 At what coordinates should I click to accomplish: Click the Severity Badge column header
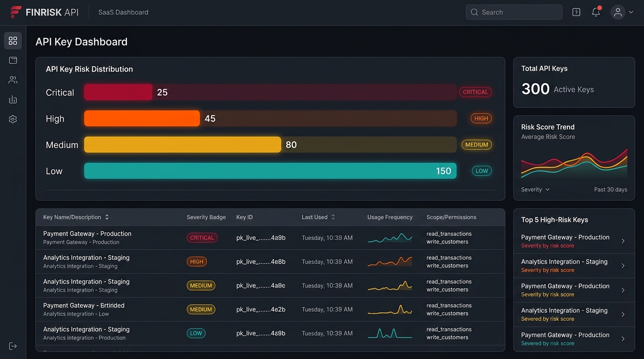click(206, 217)
